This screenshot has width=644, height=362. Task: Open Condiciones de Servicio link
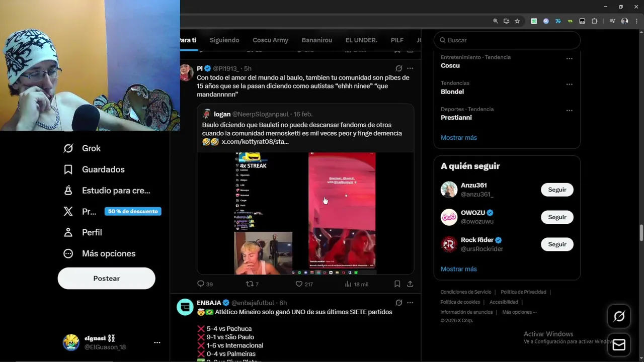click(x=466, y=292)
